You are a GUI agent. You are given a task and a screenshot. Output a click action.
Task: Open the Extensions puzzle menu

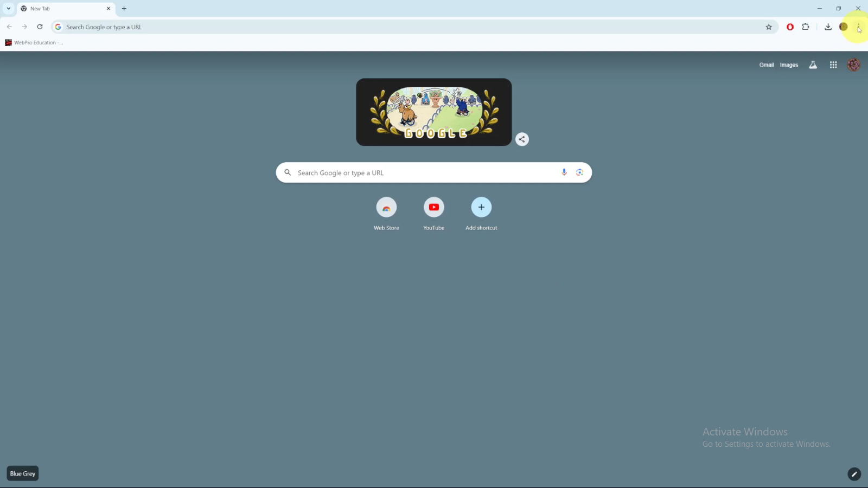[x=806, y=27]
